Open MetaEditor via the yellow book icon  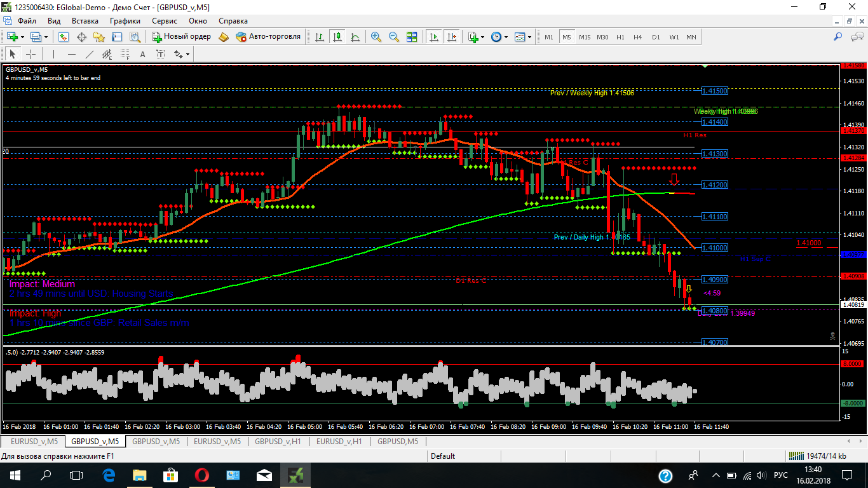[x=224, y=37]
